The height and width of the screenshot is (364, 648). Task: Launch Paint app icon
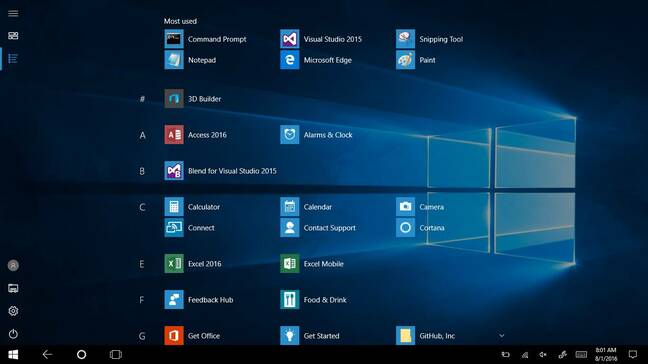click(405, 60)
